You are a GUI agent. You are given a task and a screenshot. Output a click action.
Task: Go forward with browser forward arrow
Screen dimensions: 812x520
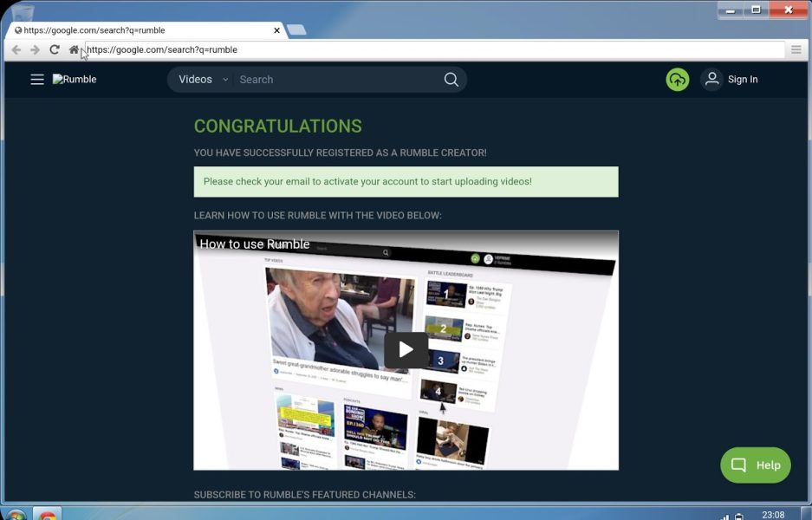(36, 49)
